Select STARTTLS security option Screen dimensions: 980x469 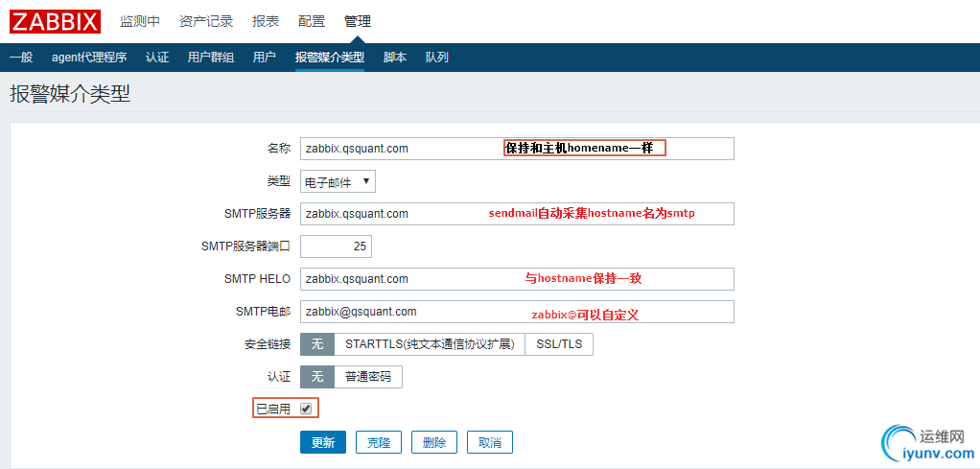[430, 344]
